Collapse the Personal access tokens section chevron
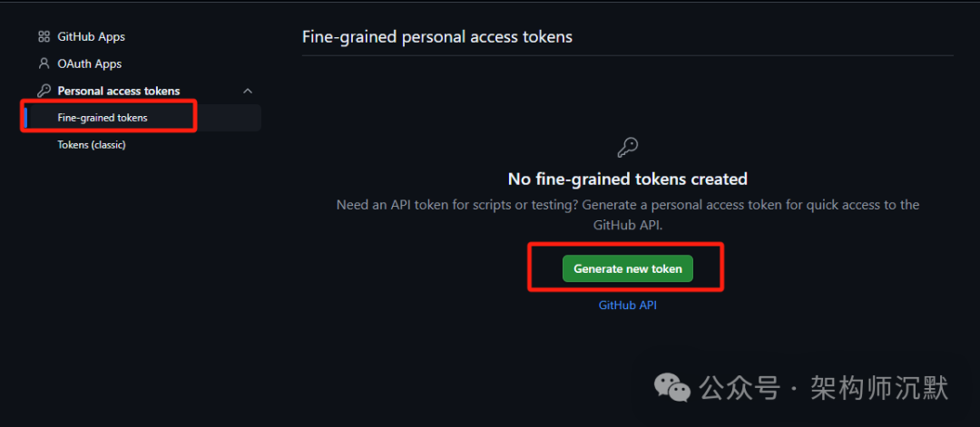The height and width of the screenshot is (427, 980). [248, 91]
